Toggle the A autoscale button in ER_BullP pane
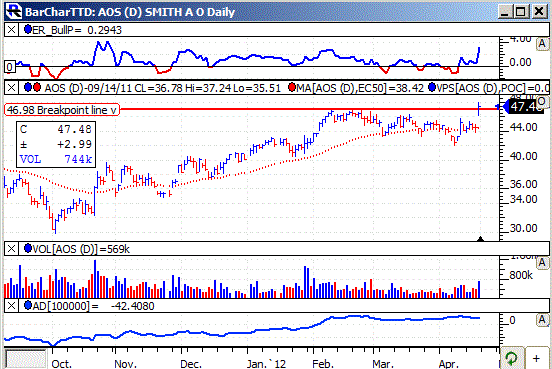The image size is (552, 369). pyautogui.click(x=542, y=44)
